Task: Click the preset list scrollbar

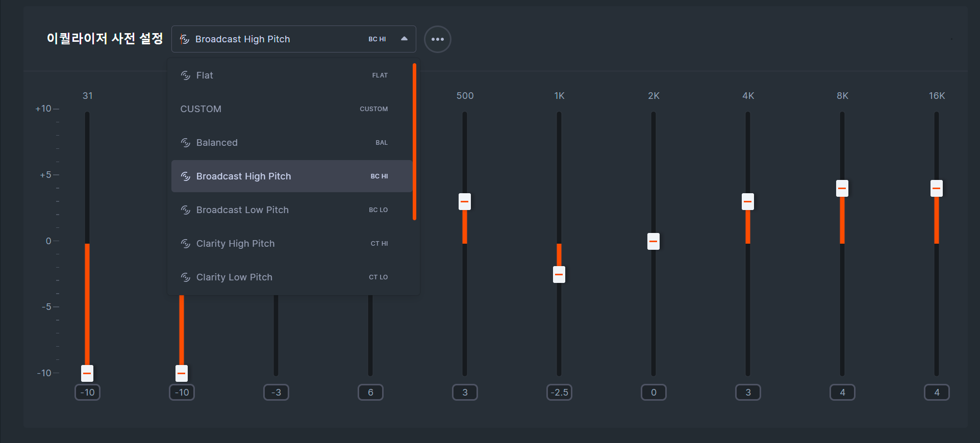Action: coord(414,142)
